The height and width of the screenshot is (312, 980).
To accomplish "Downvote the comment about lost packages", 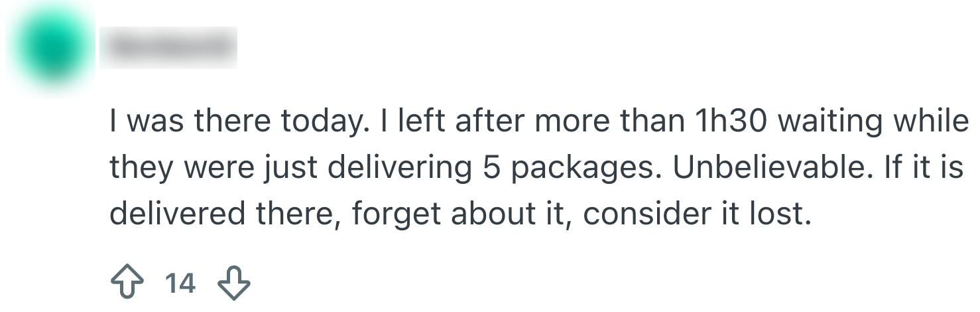I will coord(234,283).
